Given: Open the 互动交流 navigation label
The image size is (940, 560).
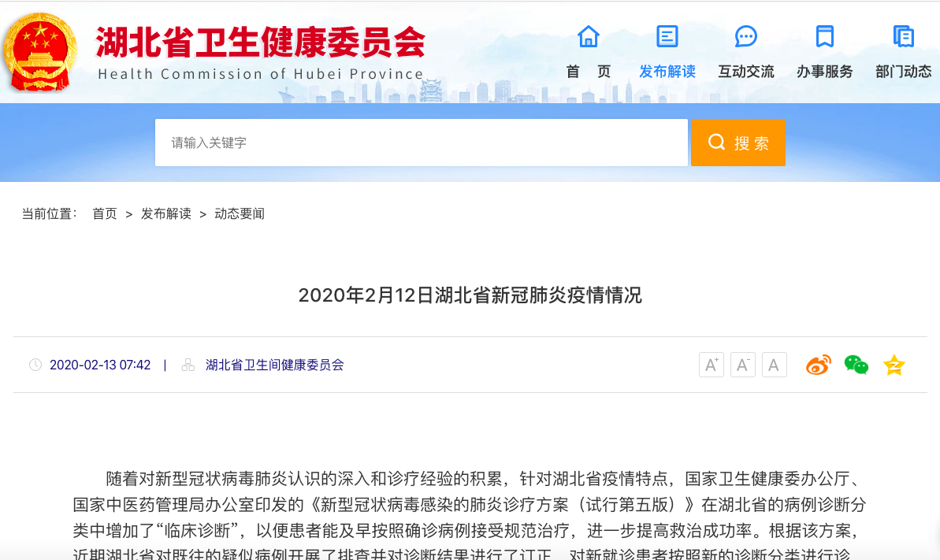Looking at the screenshot, I should click(x=745, y=72).
